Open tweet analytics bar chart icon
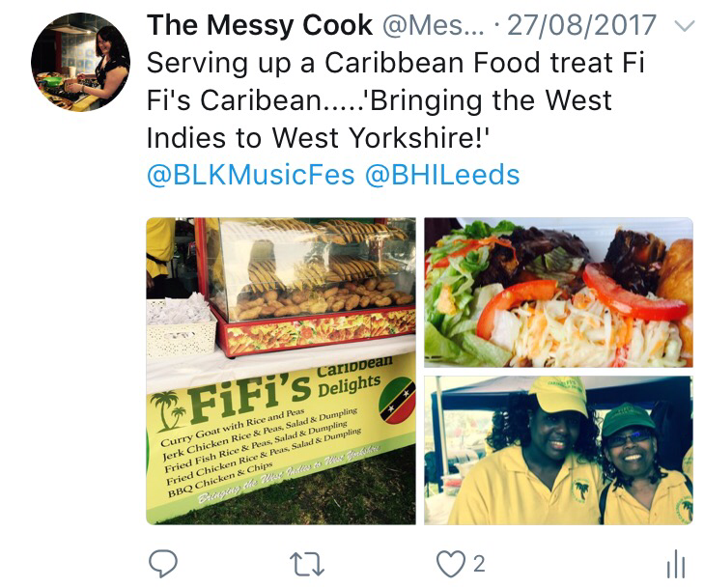704x588 pixels. pyautogui.click(x=676, y=564)
